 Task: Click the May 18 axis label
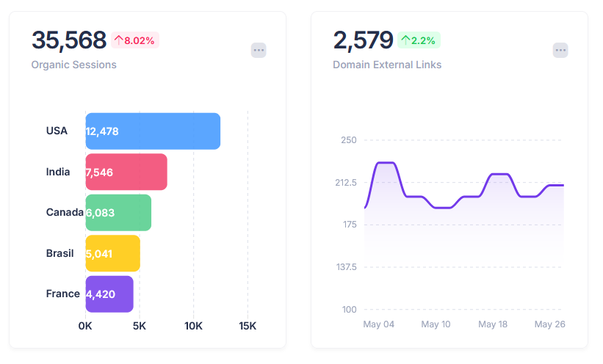pyautogui.click(x=493, y=324)
